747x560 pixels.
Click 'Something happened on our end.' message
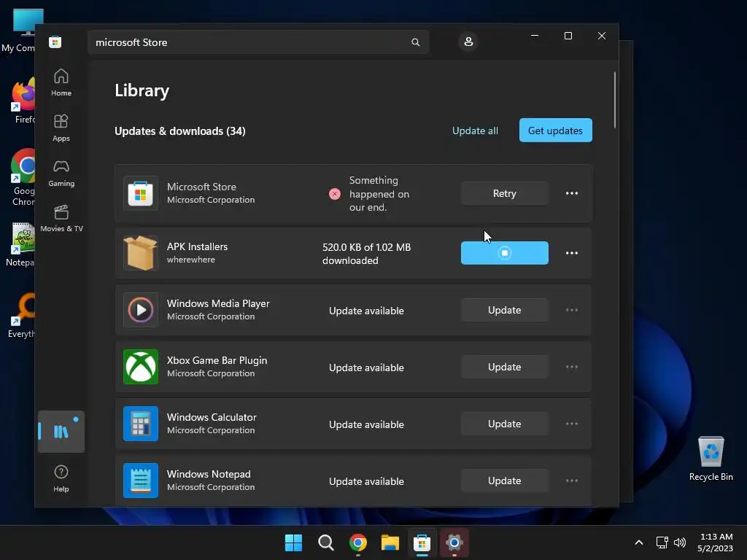coord(379,194)
